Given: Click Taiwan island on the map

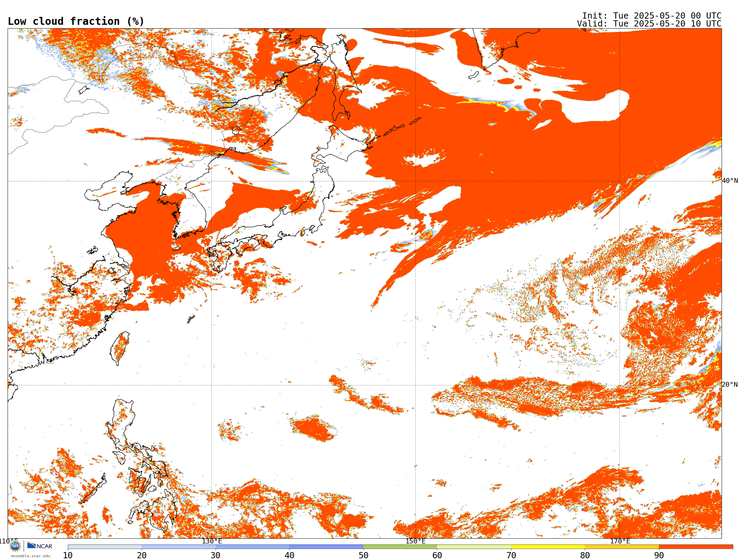Looking at the screenshot, I should 120,348.
